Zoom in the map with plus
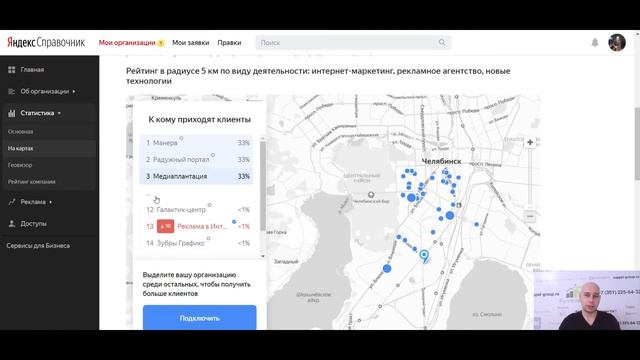Image resolution: width=640 pixels, height=360 pixels. click(x=530, y=142)
